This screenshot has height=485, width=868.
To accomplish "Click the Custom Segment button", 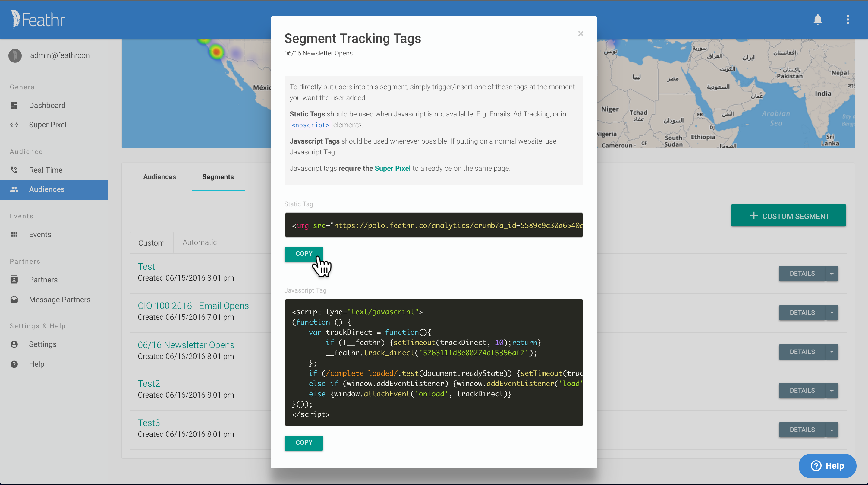I will pos(788,216).
